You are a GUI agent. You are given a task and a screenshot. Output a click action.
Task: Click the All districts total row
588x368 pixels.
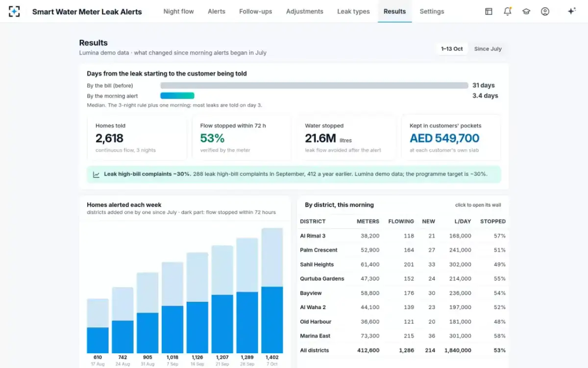pos(403,350)
